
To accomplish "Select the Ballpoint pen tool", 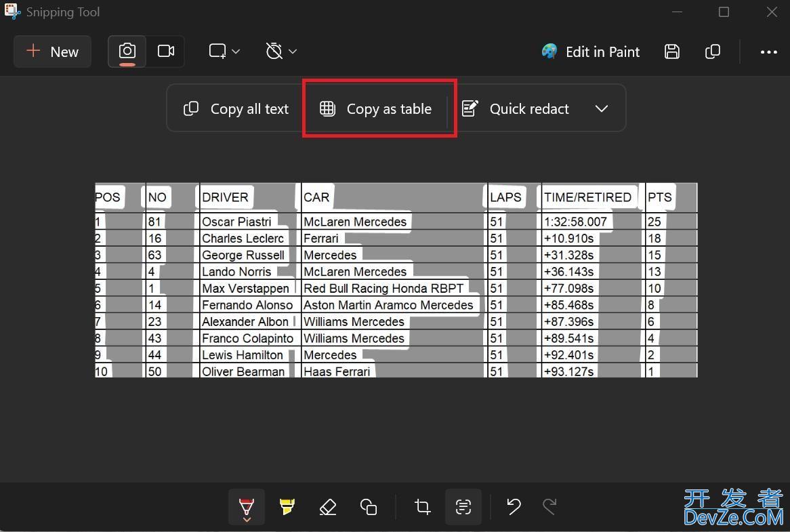I will 247,507.
